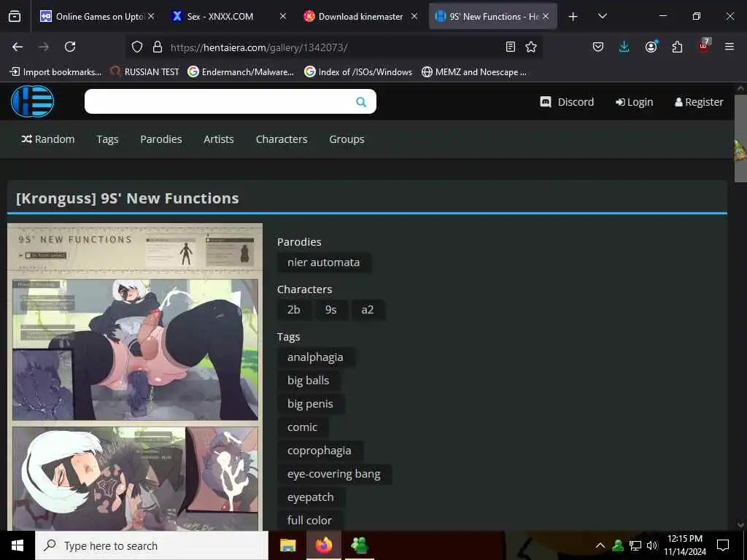Switch to the Online Games on Upto tab

(x=98, y=17)
